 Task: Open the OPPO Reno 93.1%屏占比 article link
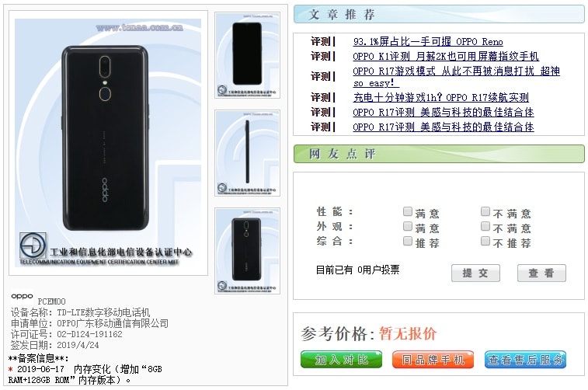428,42
